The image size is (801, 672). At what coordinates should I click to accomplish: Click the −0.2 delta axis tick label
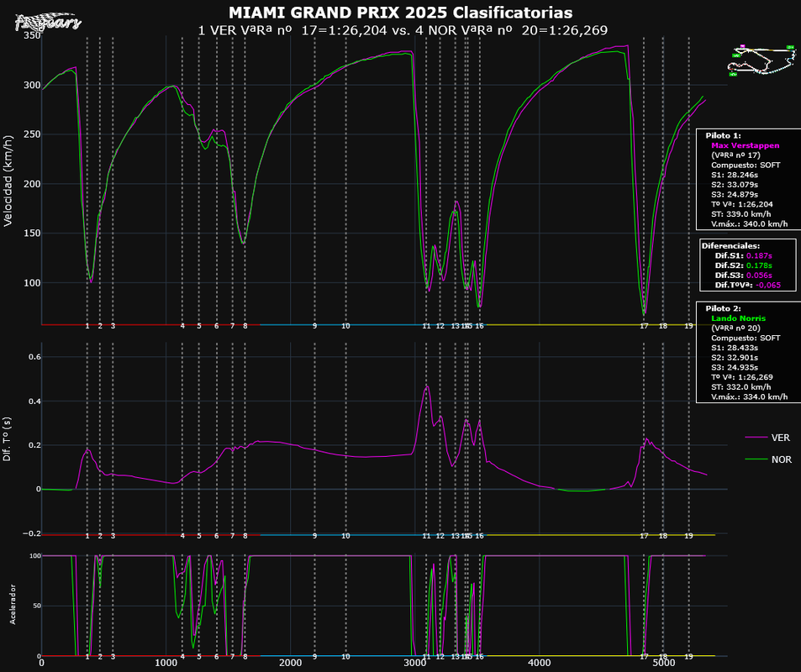click(32, 533)
